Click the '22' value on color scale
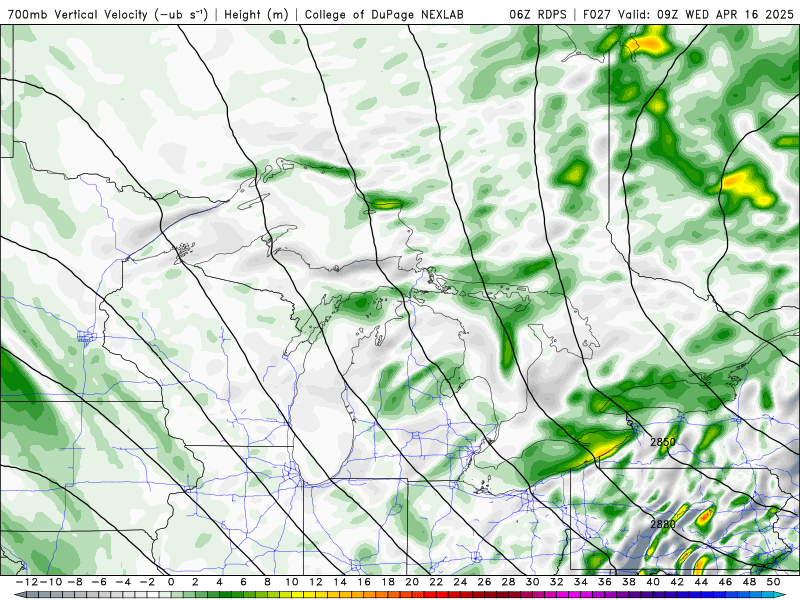 (436, 582)
